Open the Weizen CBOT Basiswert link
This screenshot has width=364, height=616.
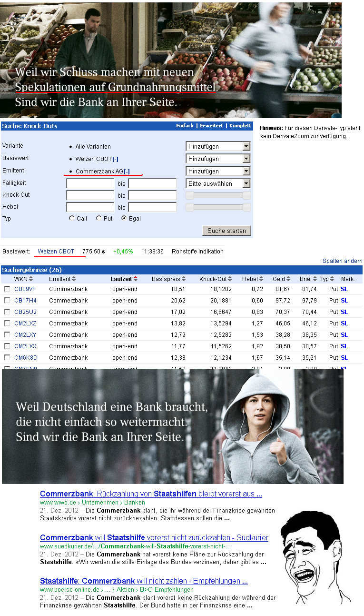pyautogui.click(x=56, y=252)
